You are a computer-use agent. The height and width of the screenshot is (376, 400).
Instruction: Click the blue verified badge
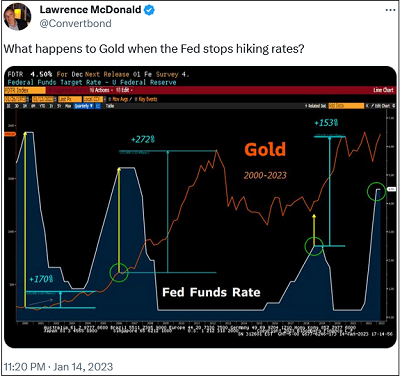[149, 10]
